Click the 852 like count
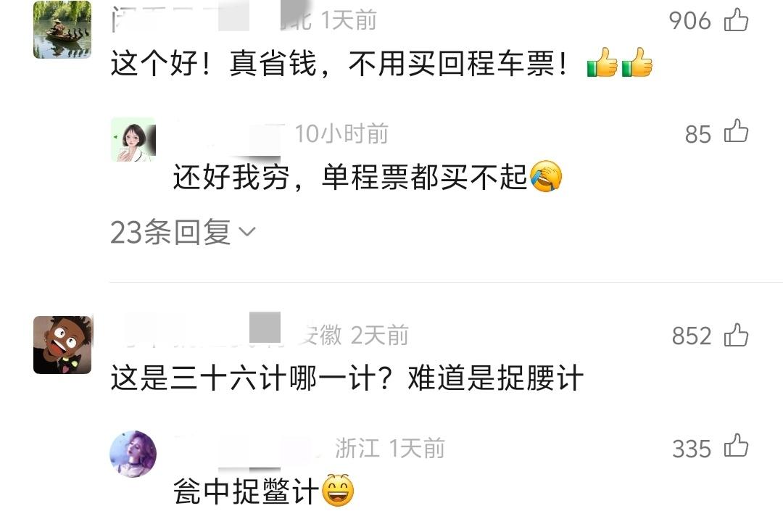The height and width of the screenshot is (532, 783). click(x=692, y=336)
